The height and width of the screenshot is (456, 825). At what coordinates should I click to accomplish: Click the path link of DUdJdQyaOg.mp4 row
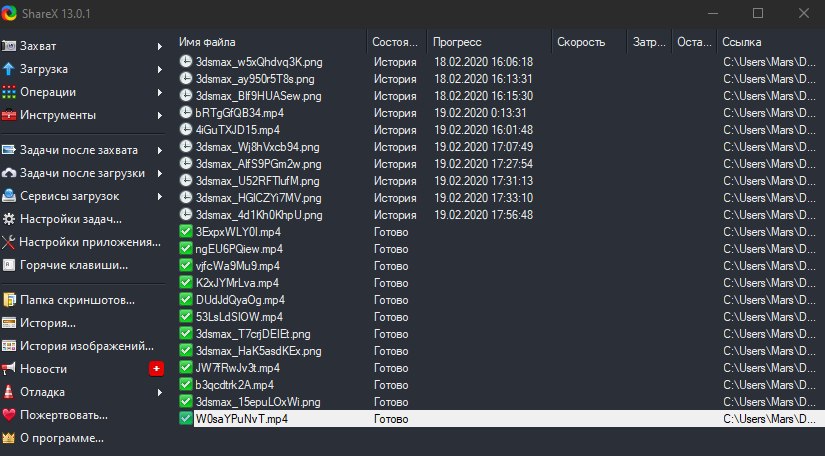pos(769,300)
